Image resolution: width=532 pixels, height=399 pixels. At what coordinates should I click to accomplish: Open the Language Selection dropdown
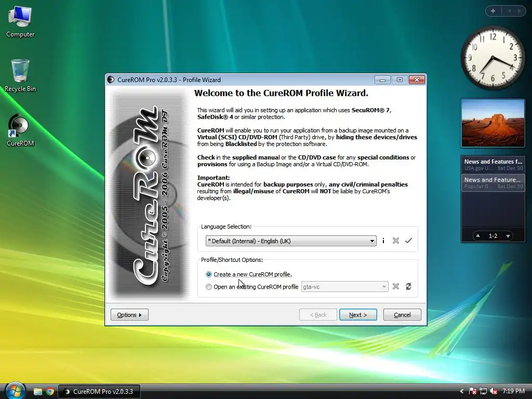[x=291, y=241]
